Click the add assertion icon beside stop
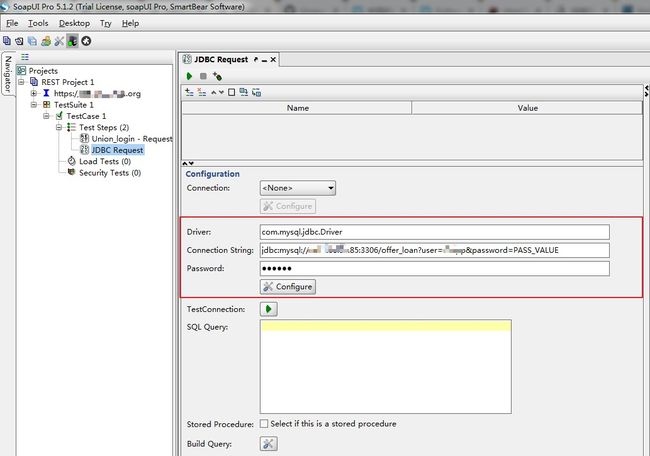Screen dimensions: 650x456 pyautogui.click(x=217, y=76)
